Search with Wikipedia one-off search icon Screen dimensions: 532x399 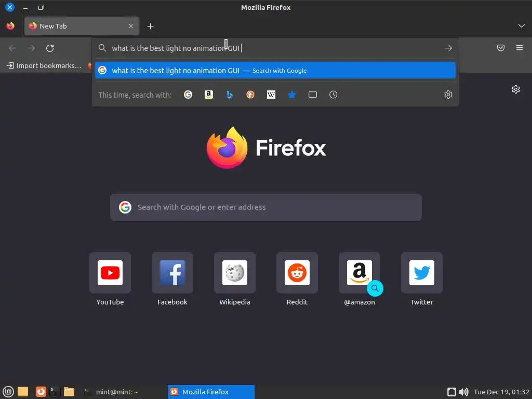tap(271, 95)
